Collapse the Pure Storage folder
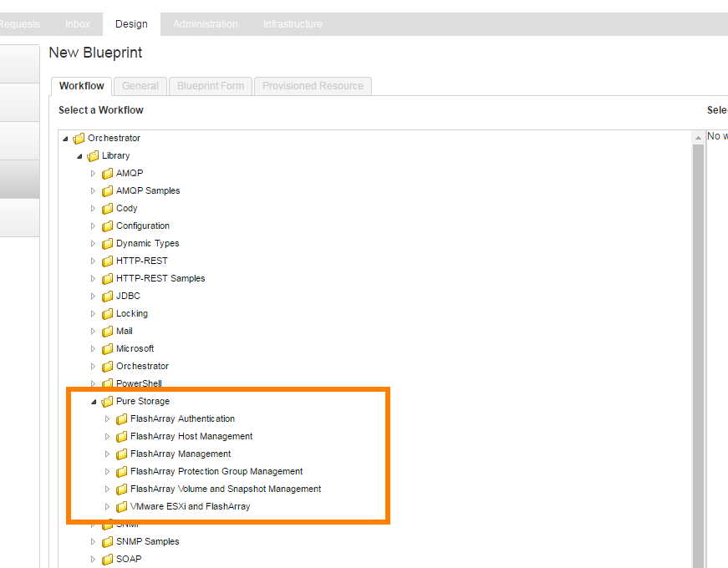This screenshot has width=728, height=568. (x=94, y=402)
